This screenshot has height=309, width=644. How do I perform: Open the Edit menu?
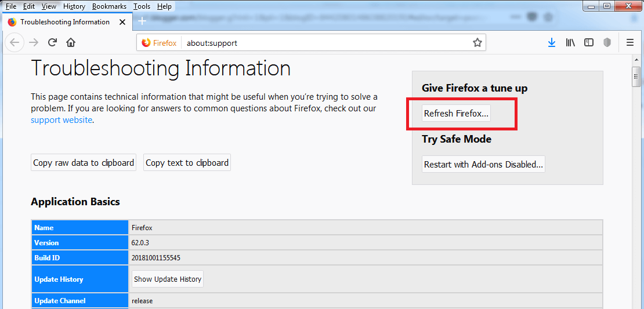pyautogui.click(x=29, y=6)
